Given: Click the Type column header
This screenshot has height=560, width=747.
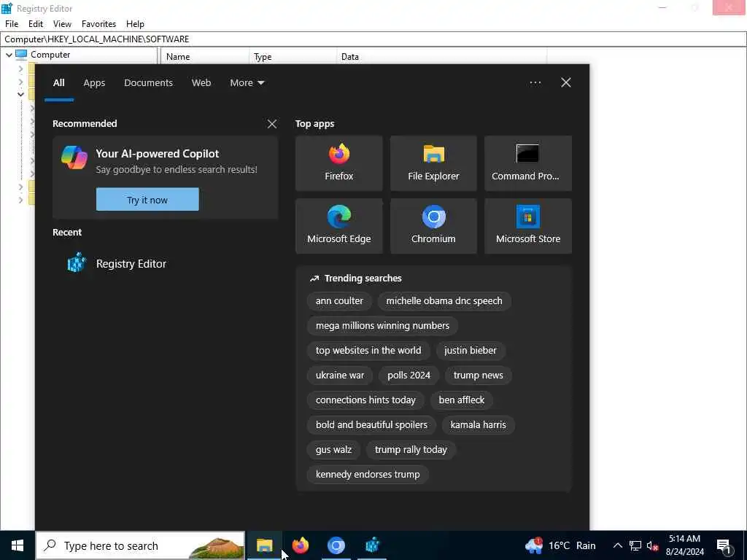Looking at the screenshot, I should click(293, 57).
